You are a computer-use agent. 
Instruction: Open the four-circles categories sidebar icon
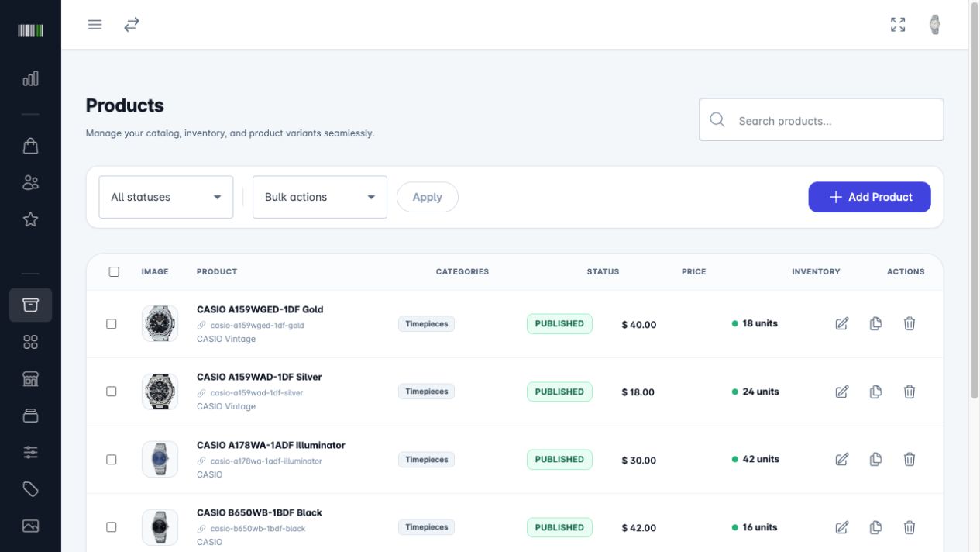30,342
